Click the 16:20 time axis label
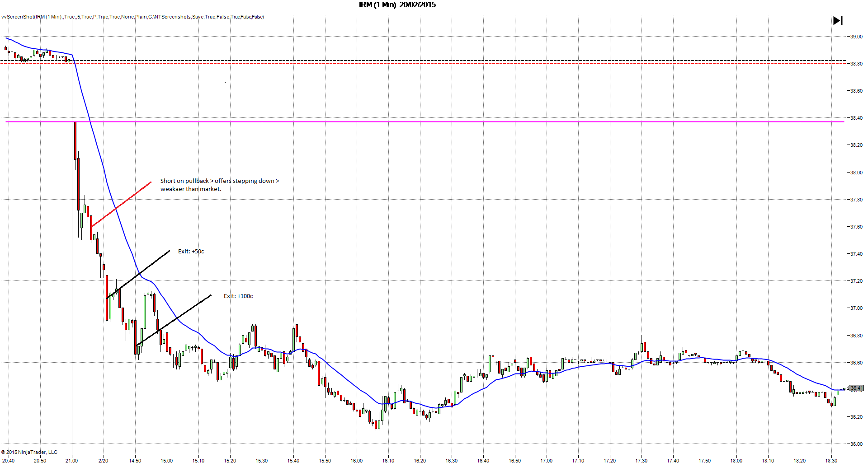Image resolution: width=868 pixels, height=467 pixels. pos(420,461)
